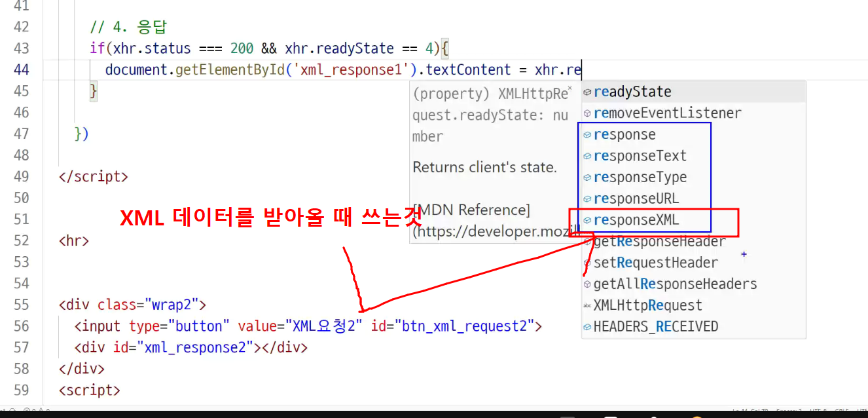
Task: Close the suggestion details panel
Action: pos(570,87)
